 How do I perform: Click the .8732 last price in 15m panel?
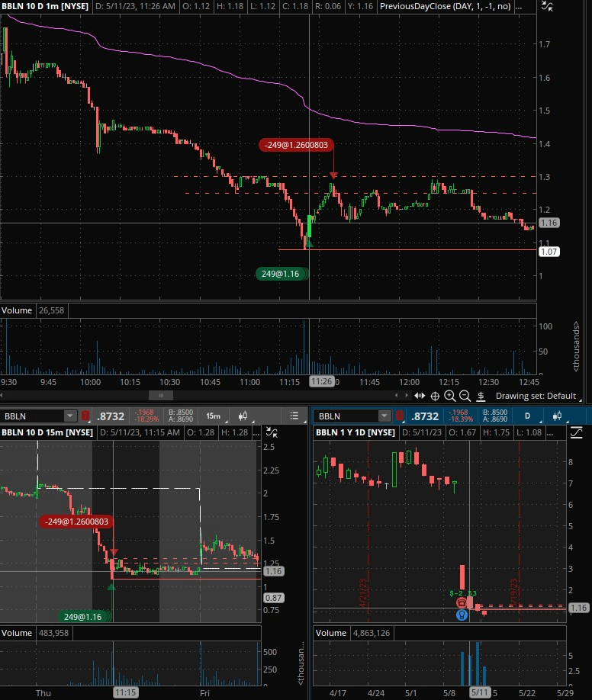pos(111,416)
